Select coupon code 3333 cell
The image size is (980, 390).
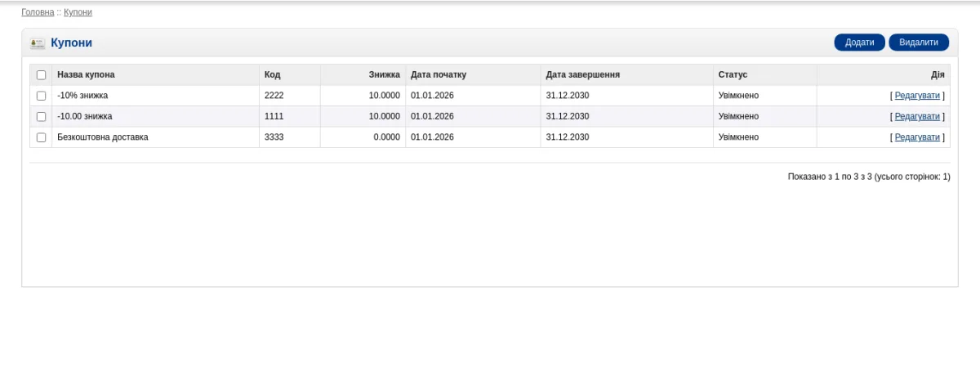pyautogui.click(x=290, y=137)
